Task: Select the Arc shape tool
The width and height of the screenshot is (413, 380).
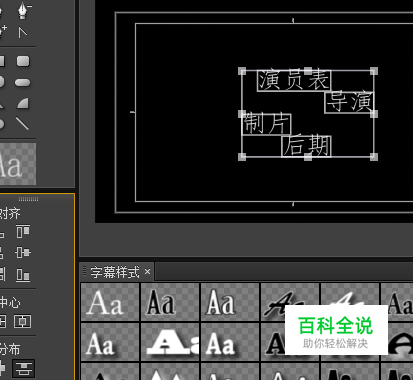Action: tap(23, 103)
